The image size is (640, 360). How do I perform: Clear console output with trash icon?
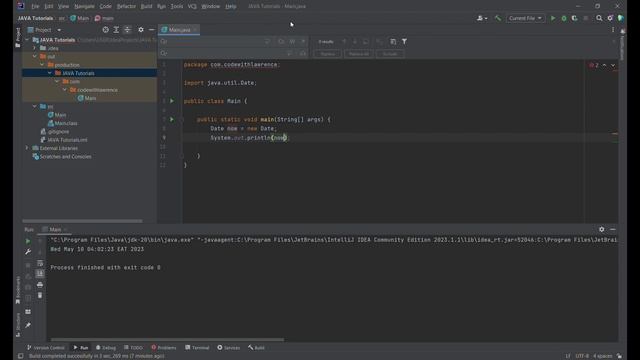tap(40, 295)
